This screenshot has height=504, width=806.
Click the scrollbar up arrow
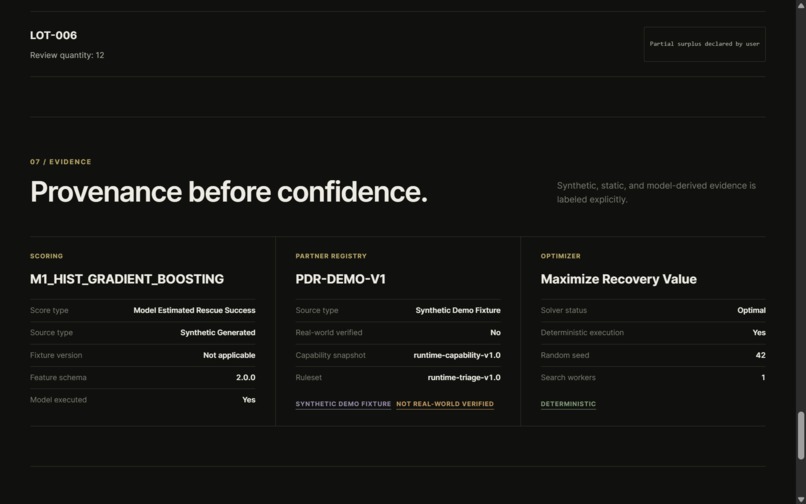click(x=800, y=4)
